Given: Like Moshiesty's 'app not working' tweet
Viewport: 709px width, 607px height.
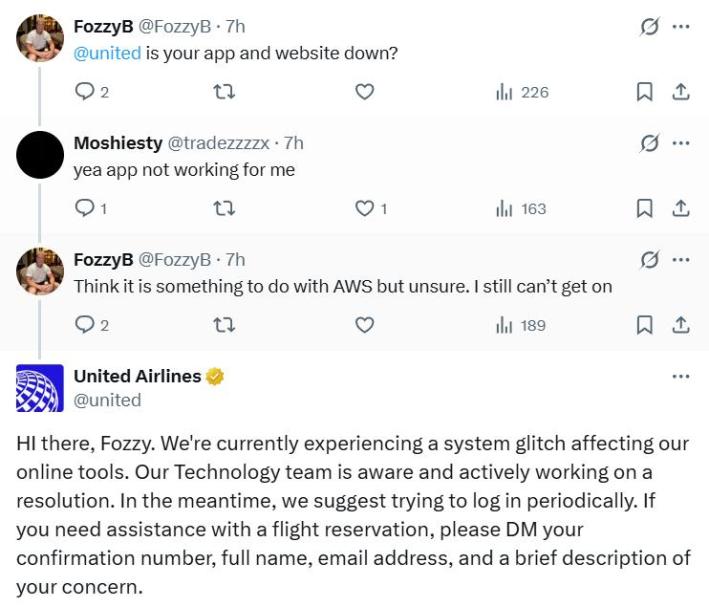Looking at the screenshot, I should [x=365, y=208].
